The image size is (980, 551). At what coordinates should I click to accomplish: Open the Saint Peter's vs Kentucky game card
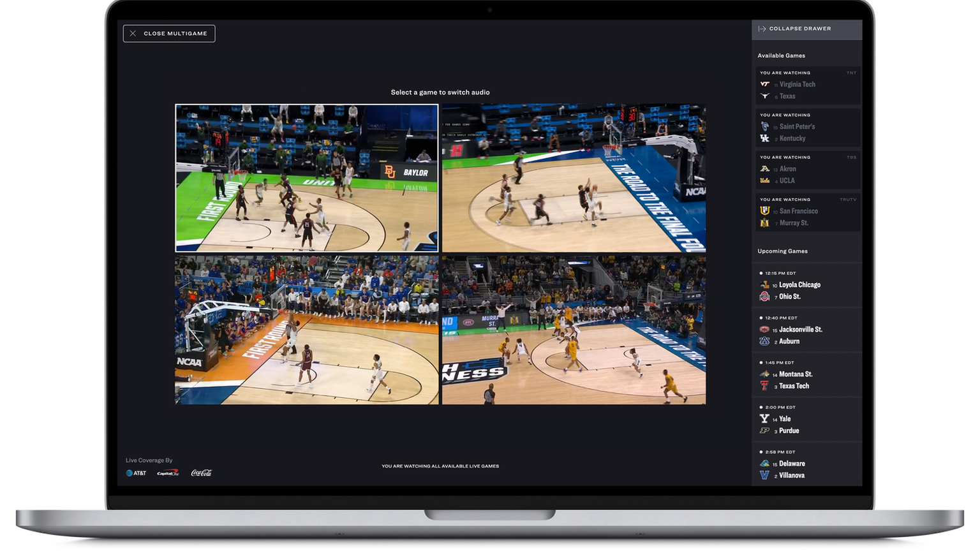[x=807, y=128]
